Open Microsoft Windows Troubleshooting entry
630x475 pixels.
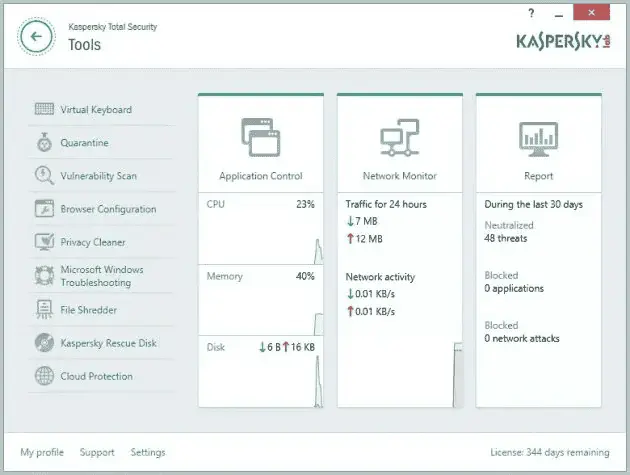102,276
